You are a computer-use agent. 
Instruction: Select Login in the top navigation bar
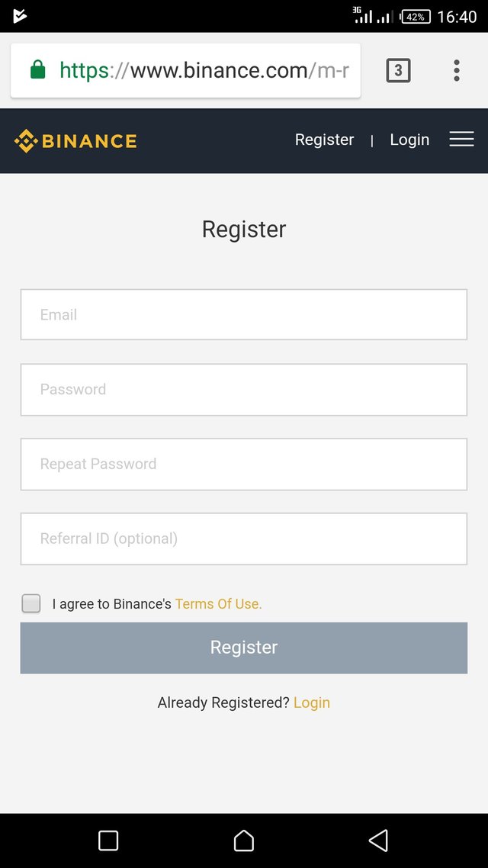[x=409, y=140]
